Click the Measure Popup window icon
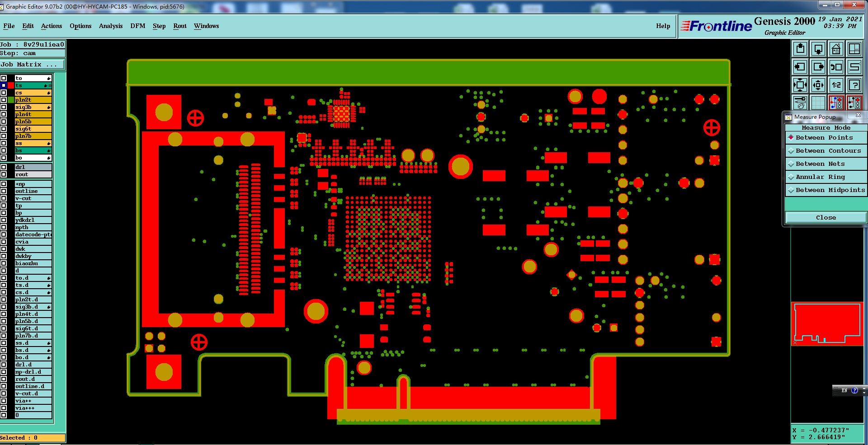This screenshot has height=445, width=868. point(788,117)
